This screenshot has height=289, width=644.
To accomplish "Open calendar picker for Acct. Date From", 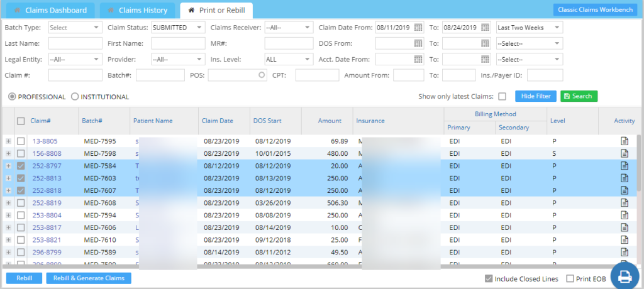I will click(418, 59).
